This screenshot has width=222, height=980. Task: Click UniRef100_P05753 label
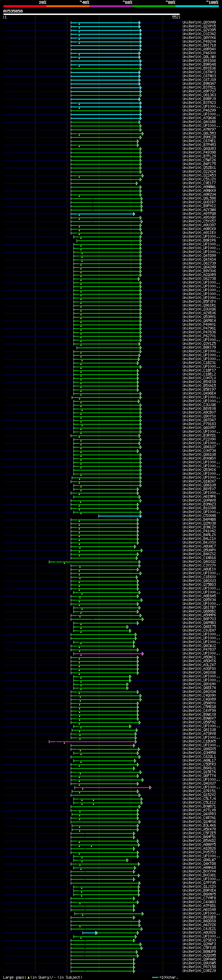point(199,852)
